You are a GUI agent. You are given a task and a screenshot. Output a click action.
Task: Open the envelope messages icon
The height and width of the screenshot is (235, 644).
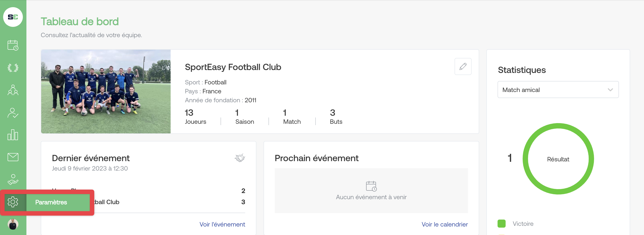pos(13,157)
